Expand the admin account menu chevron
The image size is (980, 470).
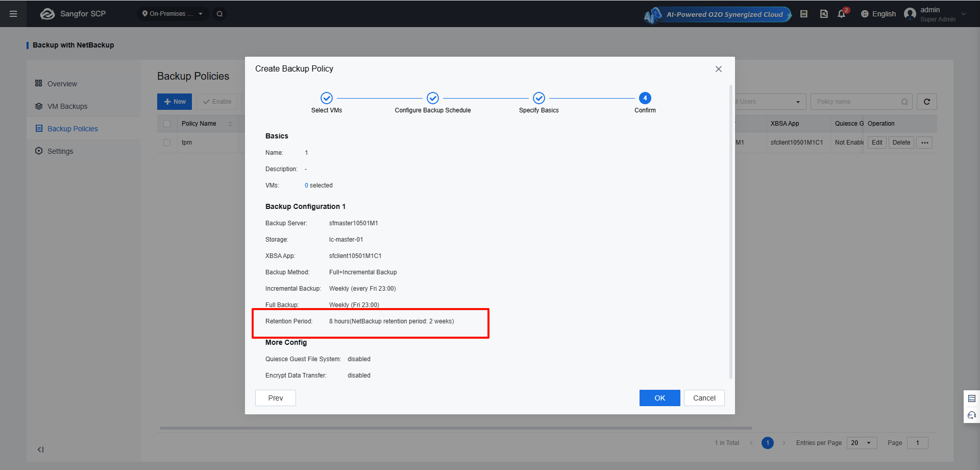[964, 14]
